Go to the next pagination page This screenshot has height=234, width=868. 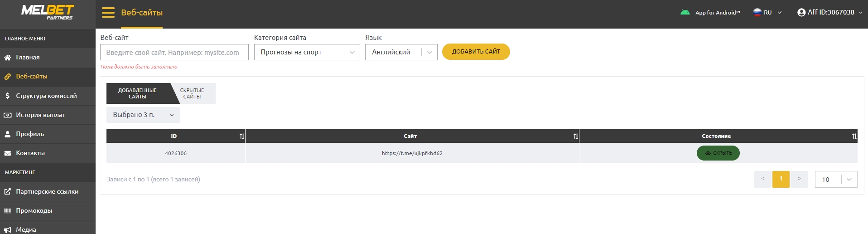tap(799, 179)
